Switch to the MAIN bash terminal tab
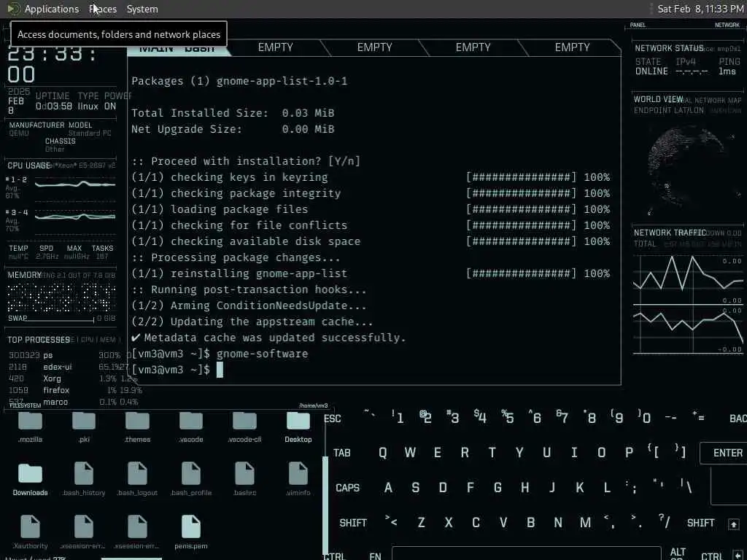This screenshot has height=560, width=747. [x=179, y=48]
